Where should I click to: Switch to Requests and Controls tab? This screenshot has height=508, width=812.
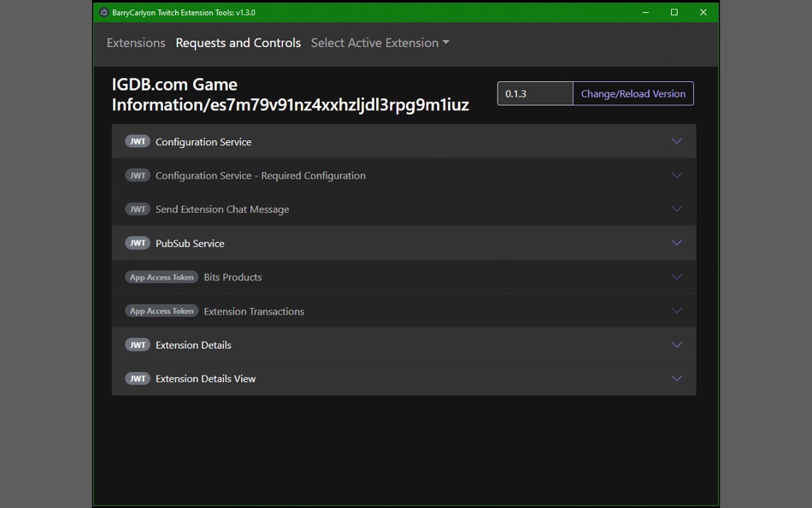pos(238,43)
